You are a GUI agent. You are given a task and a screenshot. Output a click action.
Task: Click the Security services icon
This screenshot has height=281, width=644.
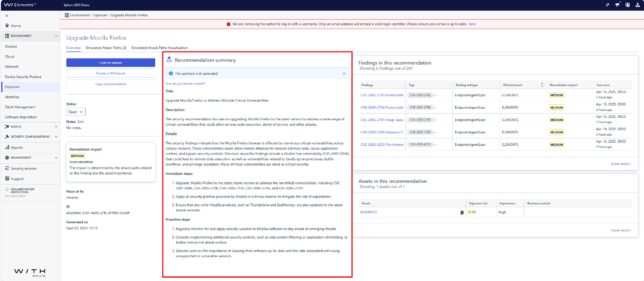pos(7,168)
